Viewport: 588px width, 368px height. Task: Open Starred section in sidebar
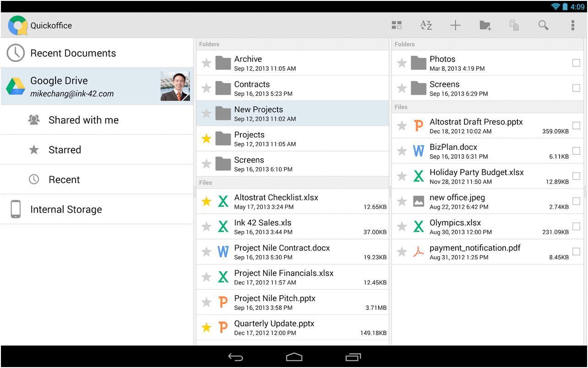65,150
